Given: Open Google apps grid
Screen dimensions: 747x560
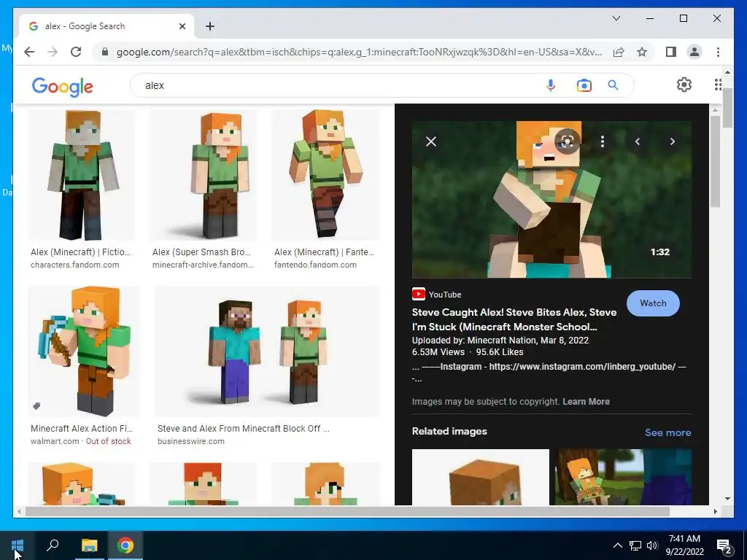Looking at the screenshot, I should 718,85.
